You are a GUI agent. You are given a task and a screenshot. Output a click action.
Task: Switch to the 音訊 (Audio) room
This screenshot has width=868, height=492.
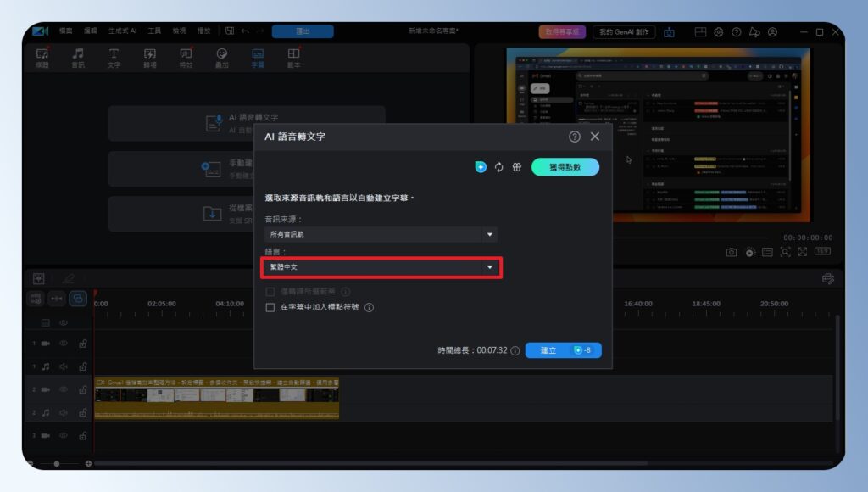[77, 55]
